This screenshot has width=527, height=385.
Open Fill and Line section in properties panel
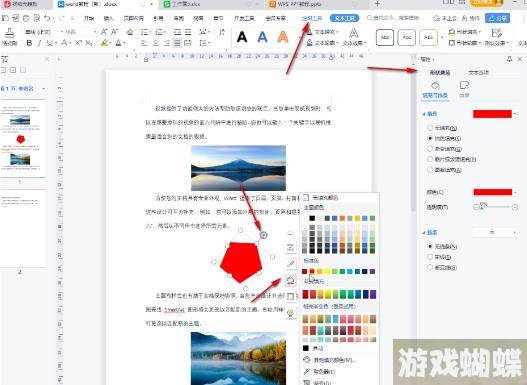(435, 89)
